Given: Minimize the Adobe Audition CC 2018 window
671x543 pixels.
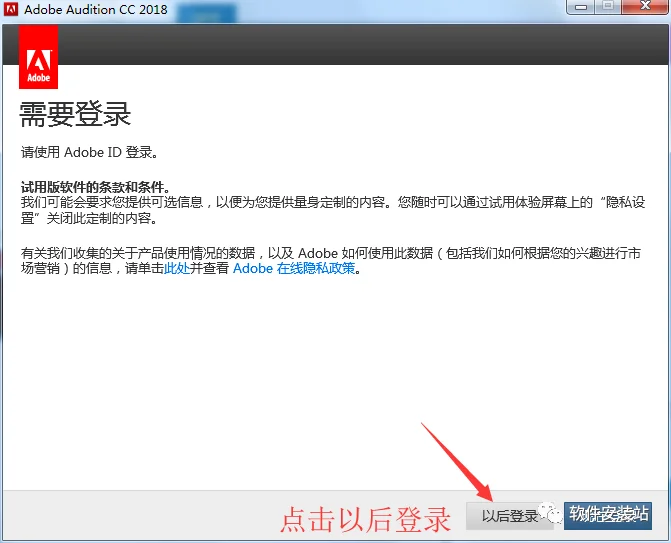Looking at the screenshot, I should pyautogui.click(x=581, y=7).
